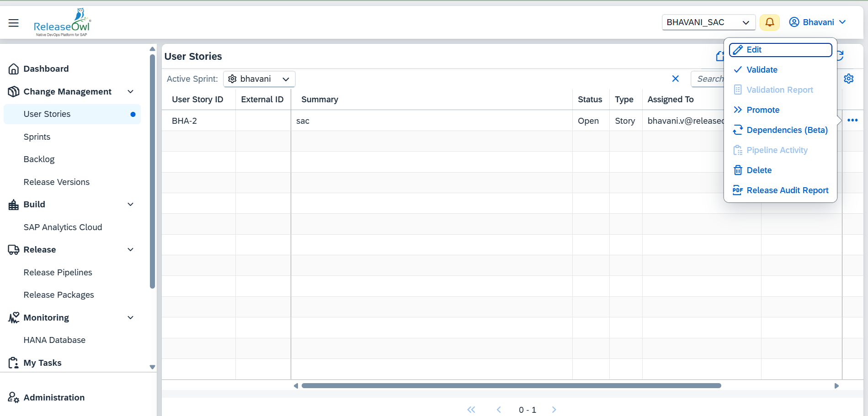Open SAP Analytics Cloud in sidebar

[63, 227]
